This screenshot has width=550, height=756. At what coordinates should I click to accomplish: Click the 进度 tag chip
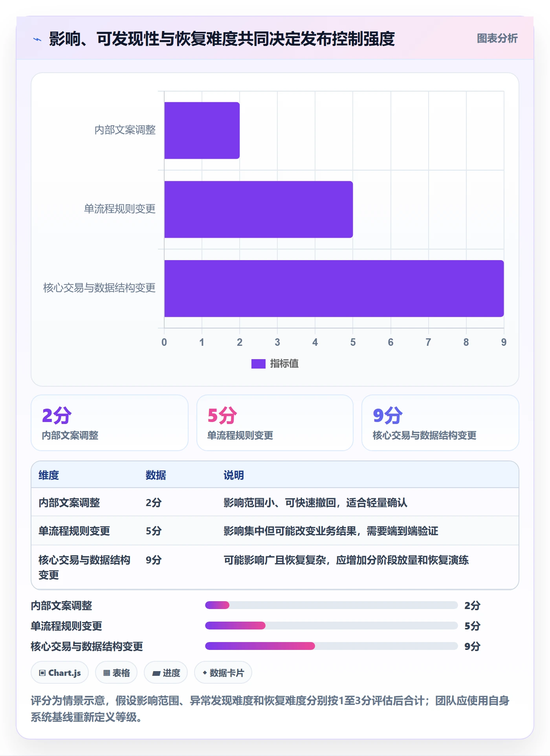(x=166, y=673)
